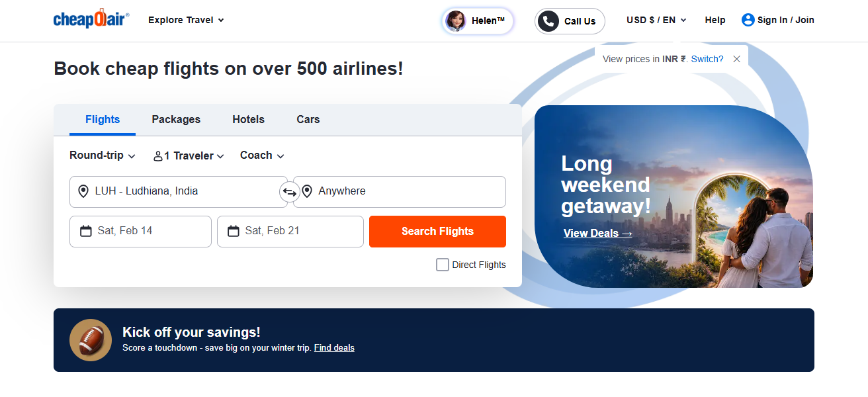The width and height of the screenshot is (868, 397).
Task: Expand the Round-trip type dropdown
Action: tap(103, 155)
